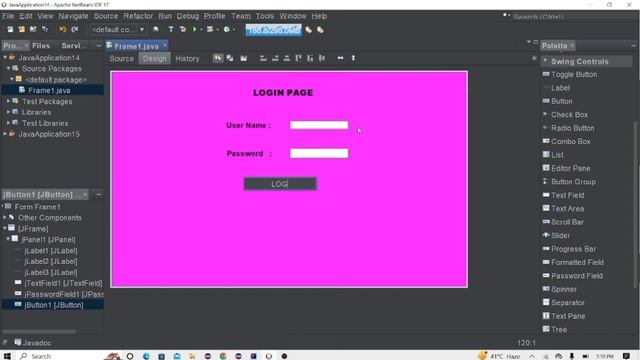Click Align Left in Column icon

click(x=263, y=58)
